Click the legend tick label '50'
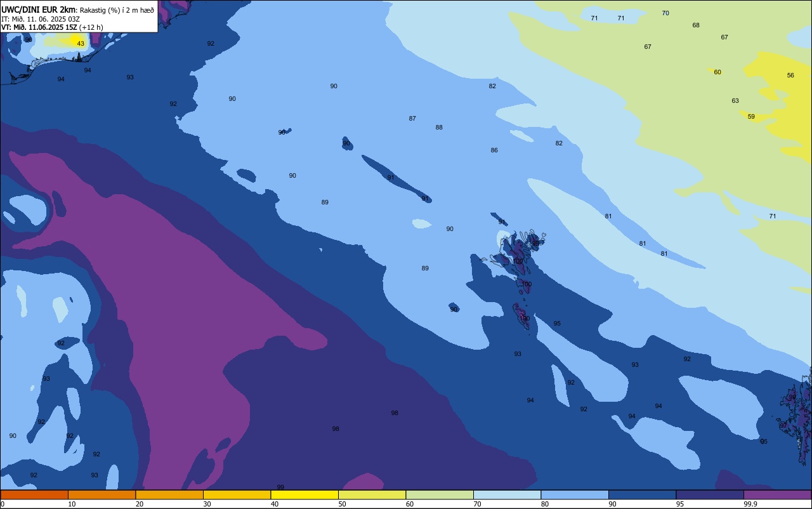 tap(342, 504)
